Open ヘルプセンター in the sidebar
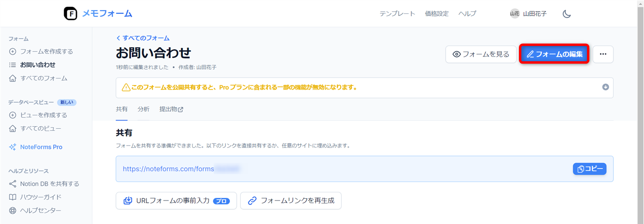This screenshot has height=224, width=644. (41, 211)
